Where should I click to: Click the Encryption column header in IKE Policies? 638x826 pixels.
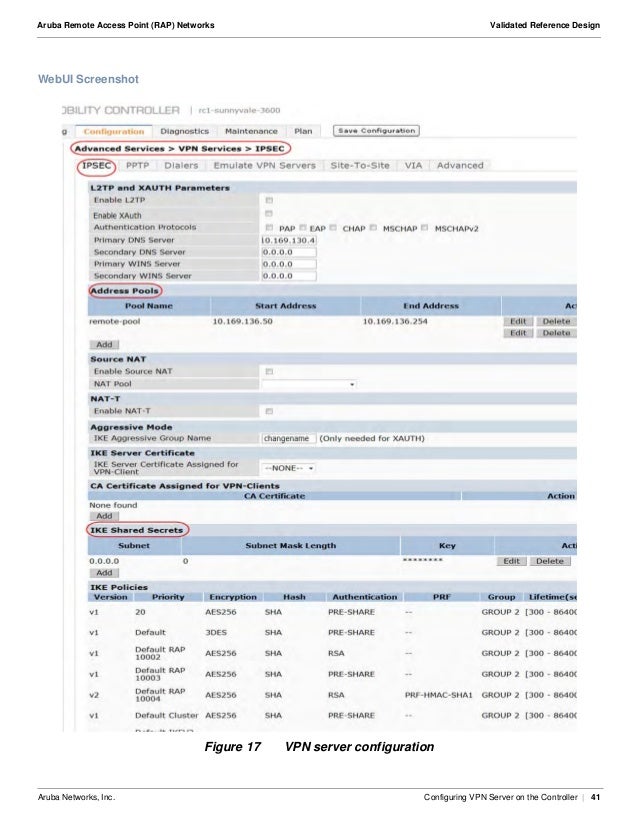pyautogui.click(x=233, y=597)
